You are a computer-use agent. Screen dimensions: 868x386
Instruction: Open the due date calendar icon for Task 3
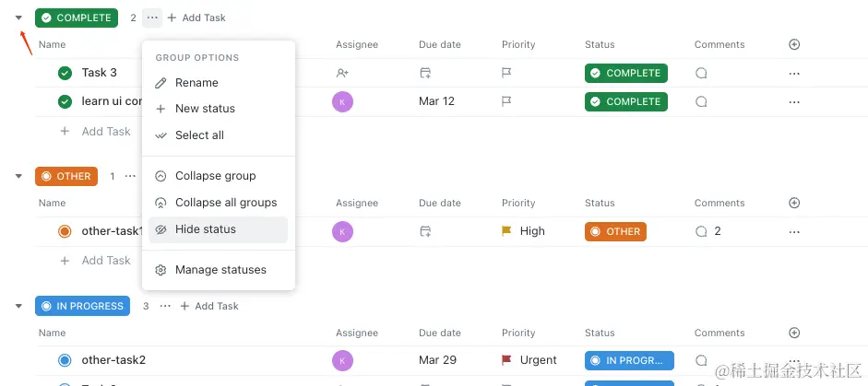[x=425, y=73]
